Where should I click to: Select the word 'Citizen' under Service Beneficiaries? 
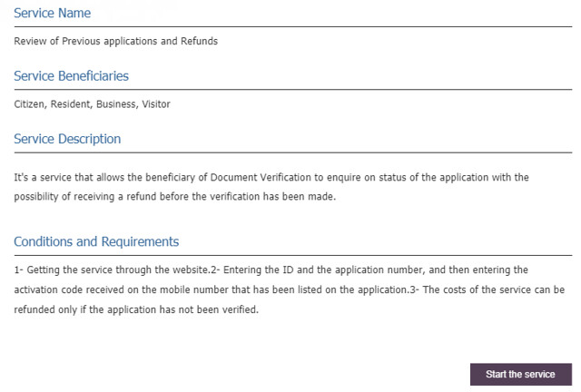pyautogui.click(x=30, y=104)
